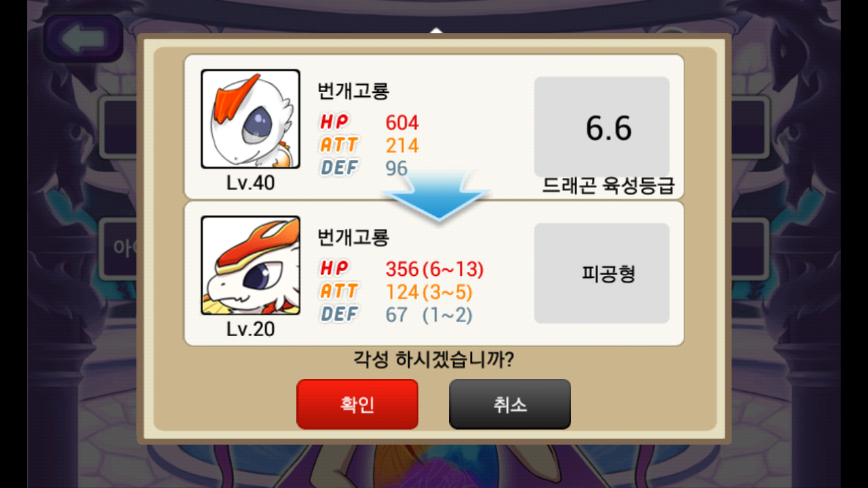
Task: Confirm awakening with the red 확인 button
Action: point(357,405)
